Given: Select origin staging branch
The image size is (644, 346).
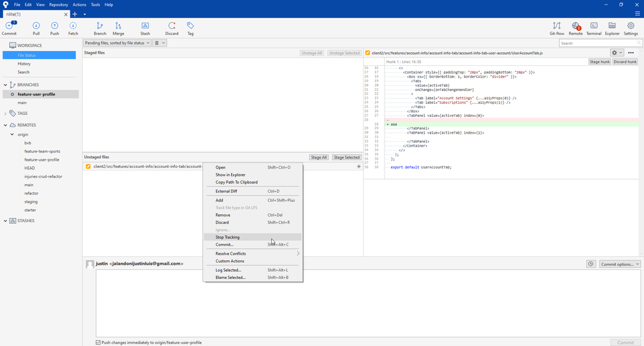Looking at the screenshot, I should 31,202.
